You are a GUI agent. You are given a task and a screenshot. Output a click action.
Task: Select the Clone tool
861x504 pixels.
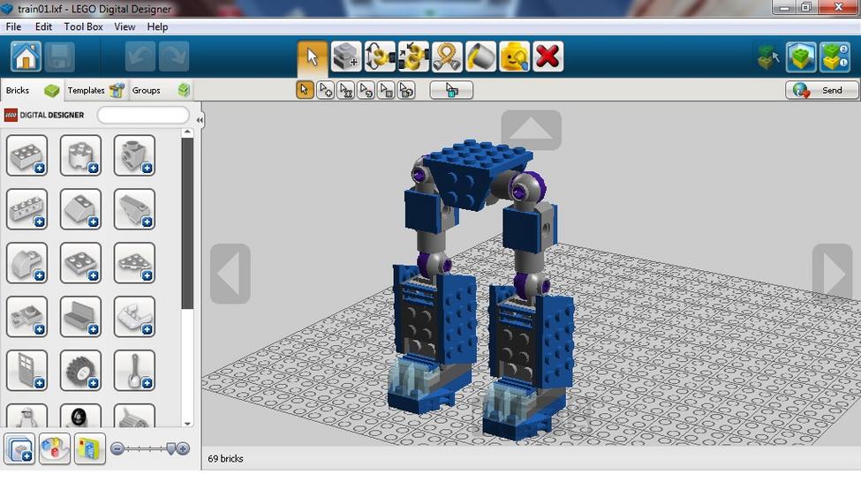click(345, 57)
